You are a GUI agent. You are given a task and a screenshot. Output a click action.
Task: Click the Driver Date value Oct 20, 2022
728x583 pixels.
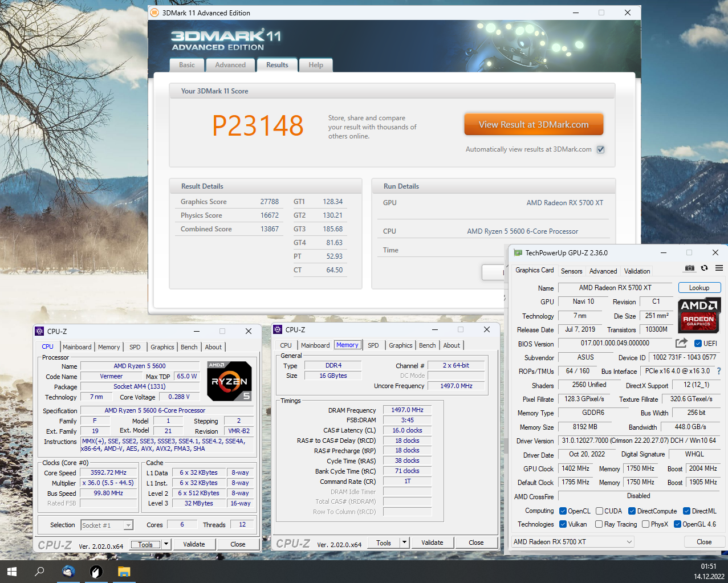pyautogui.click(x=587, y=454)
